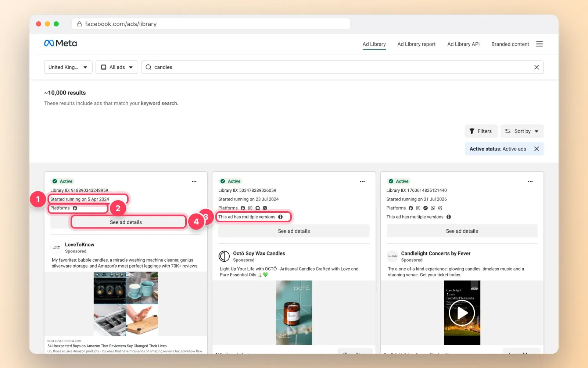Open the Branded content tab
This screenshot has height=368, width=588.
(510, 44)
